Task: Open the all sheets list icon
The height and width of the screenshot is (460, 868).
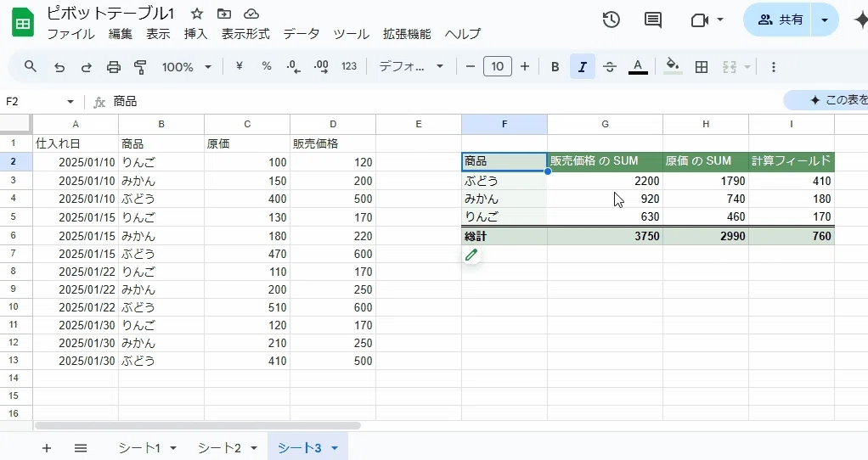Action: (x=81, y=448)
